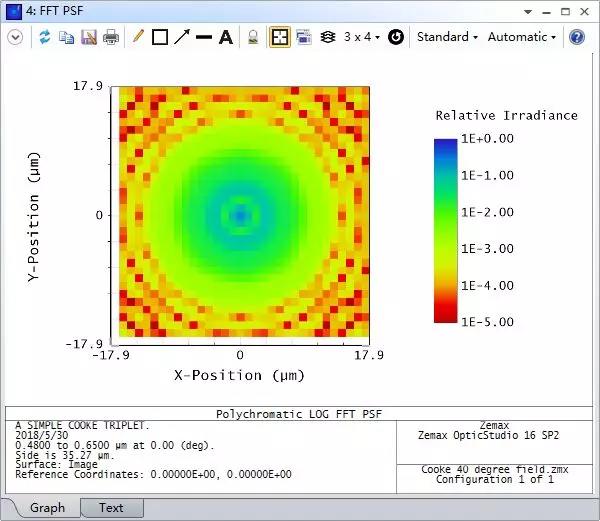Click the 'A SIMPLE COOKE TRIPLET.' text
This screenshot has height=521, width=600.
(80, 425)
